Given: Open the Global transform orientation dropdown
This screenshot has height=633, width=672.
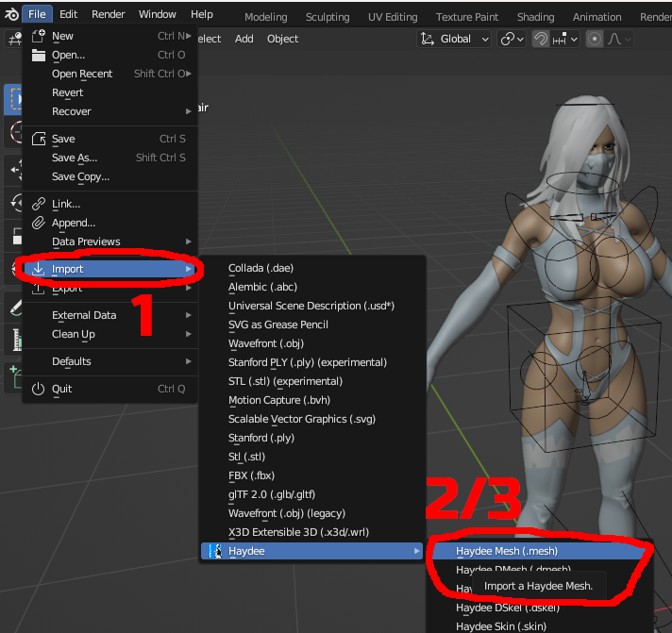Looking at the screenshot, I should click(x=454, y=39).
